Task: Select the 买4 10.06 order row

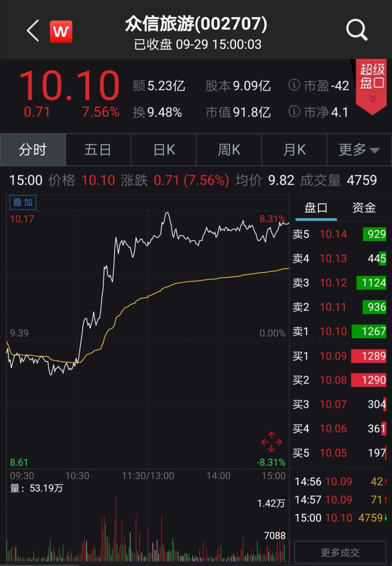Action: click(339, 428)
